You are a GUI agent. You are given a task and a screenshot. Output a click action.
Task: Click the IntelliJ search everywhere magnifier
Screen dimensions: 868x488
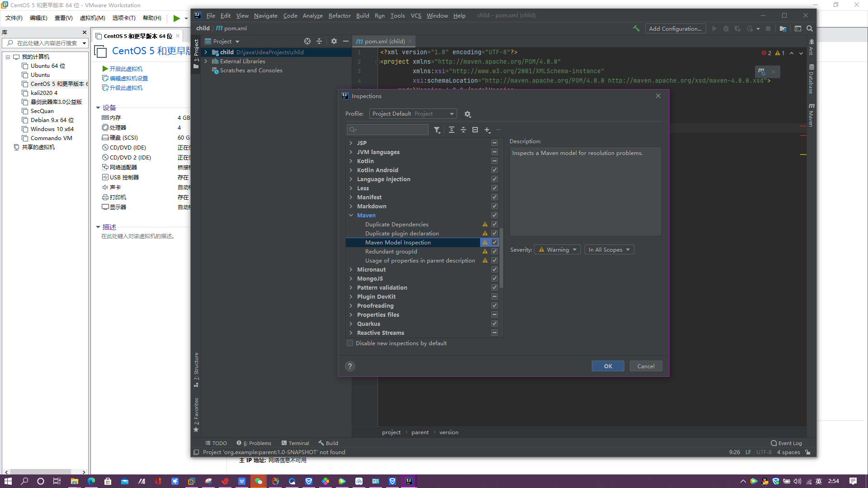810,28
